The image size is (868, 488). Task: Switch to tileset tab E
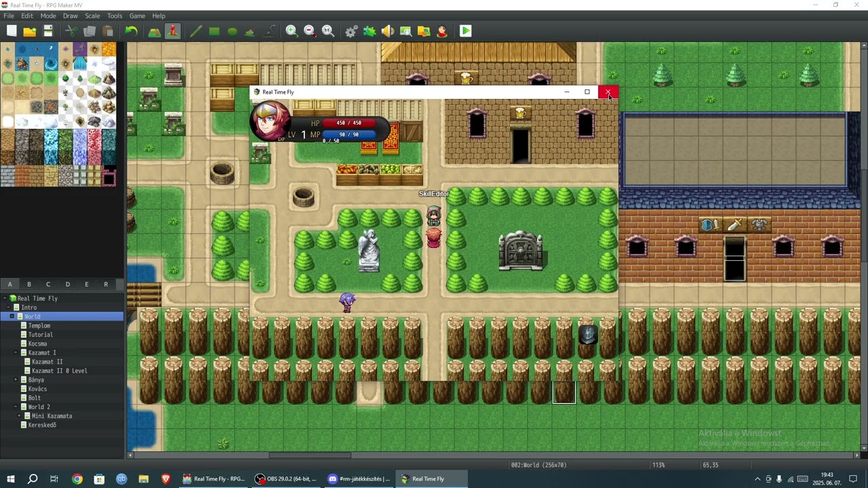[87, 285]
